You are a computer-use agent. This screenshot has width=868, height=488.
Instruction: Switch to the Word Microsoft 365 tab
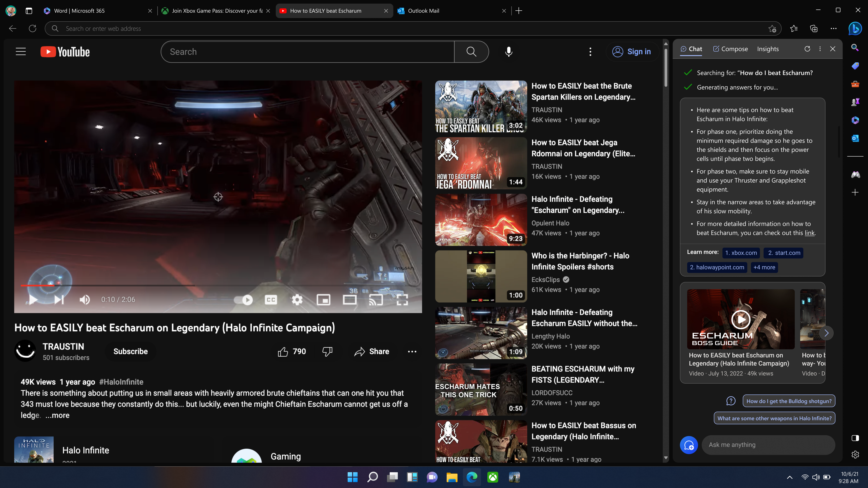[98, 11]
